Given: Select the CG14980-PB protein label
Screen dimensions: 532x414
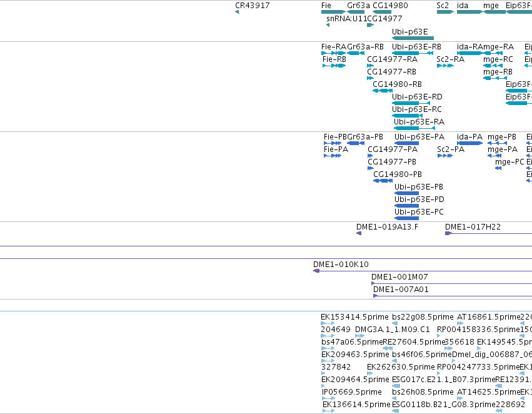Looking at the screenshot, I should [398, 174].
